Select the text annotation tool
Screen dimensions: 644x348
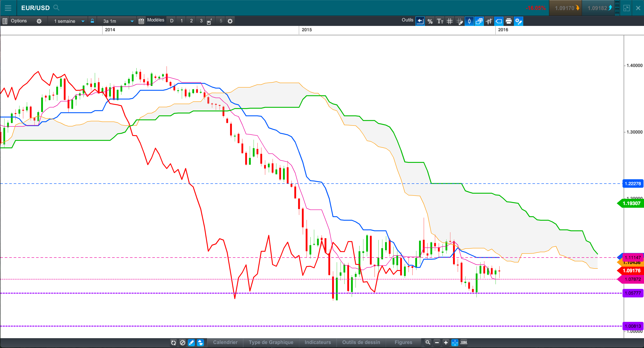tap(440, 21)
